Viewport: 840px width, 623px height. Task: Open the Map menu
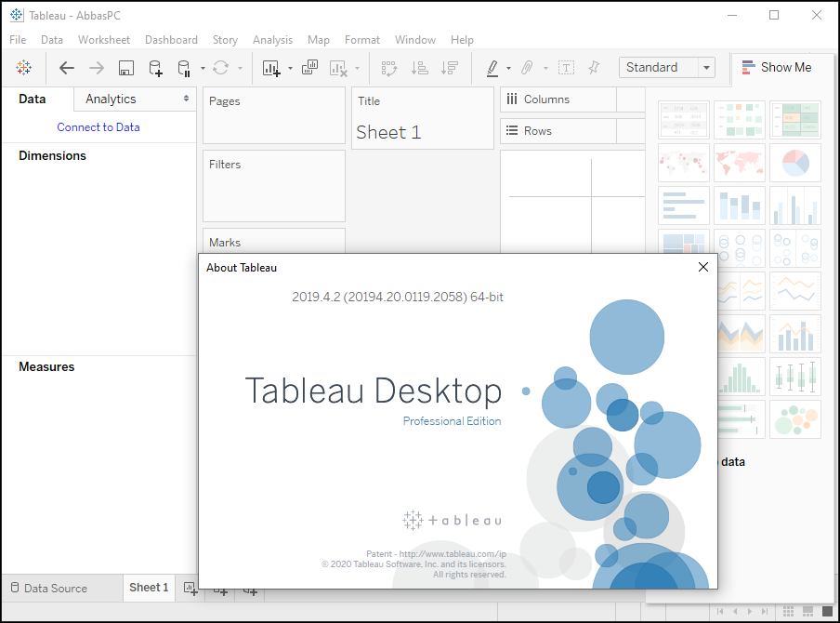click(318, 40)
